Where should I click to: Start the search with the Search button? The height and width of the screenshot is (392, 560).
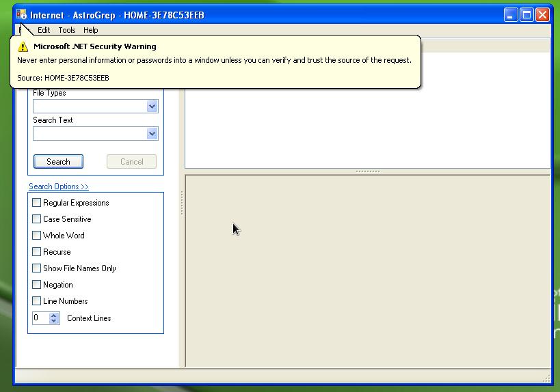coord(58,162)
